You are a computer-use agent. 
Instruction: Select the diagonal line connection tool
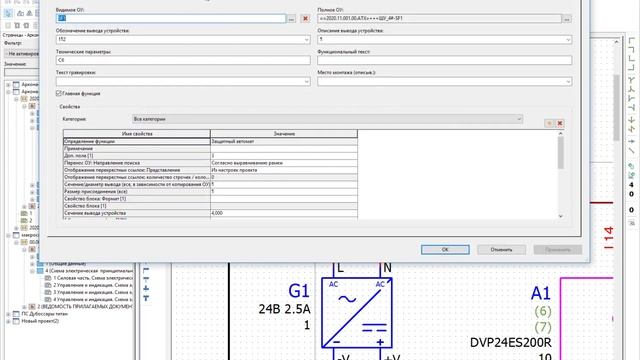pyautogui.click(x=631, y=151)
